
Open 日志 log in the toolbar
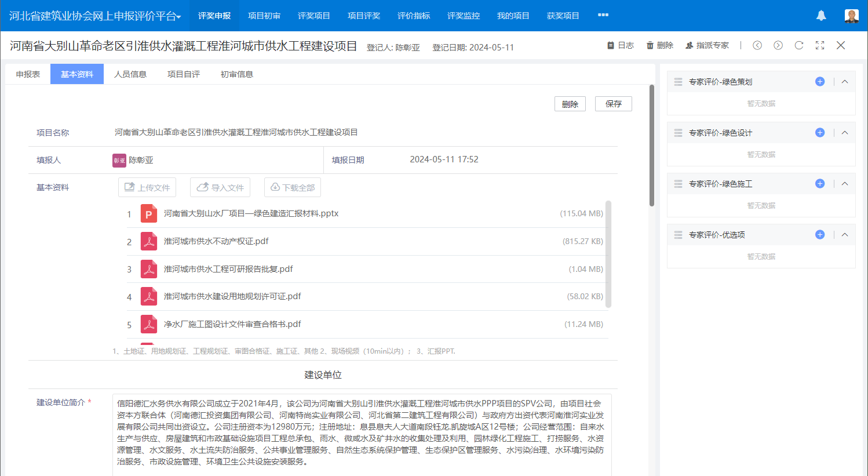[621, 45]
